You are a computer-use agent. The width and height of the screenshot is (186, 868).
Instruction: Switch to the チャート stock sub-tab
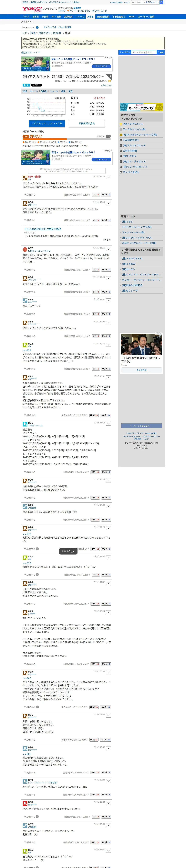(34, 91)
